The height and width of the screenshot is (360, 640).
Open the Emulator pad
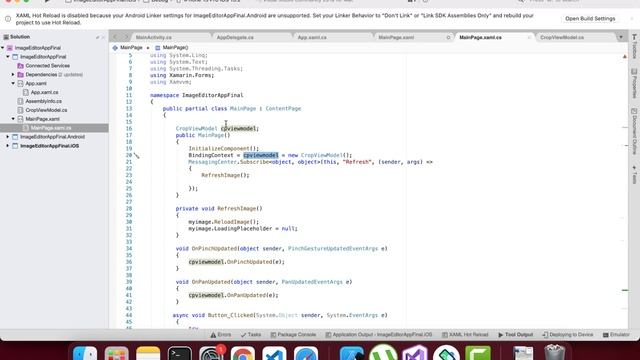pyautogui.click(x=616, y=335)
